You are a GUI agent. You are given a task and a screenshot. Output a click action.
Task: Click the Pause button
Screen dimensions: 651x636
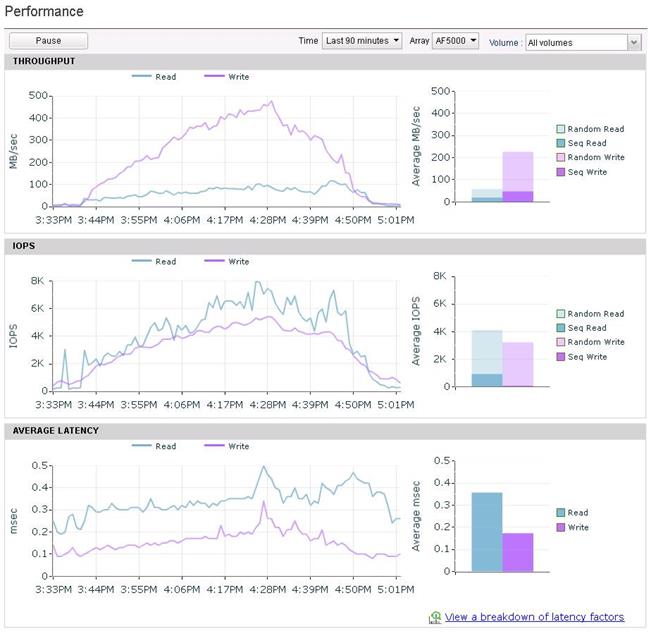(x=48, y=41)
